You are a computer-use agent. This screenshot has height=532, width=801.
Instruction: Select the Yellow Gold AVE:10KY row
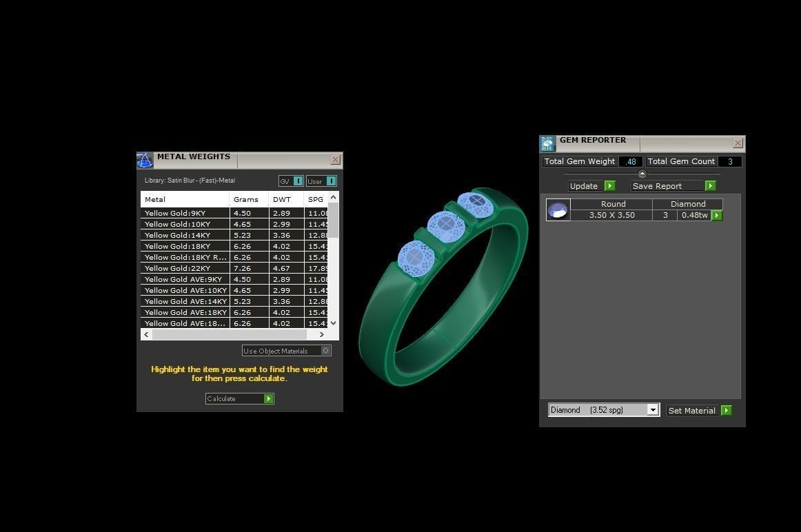pos(234,291)
